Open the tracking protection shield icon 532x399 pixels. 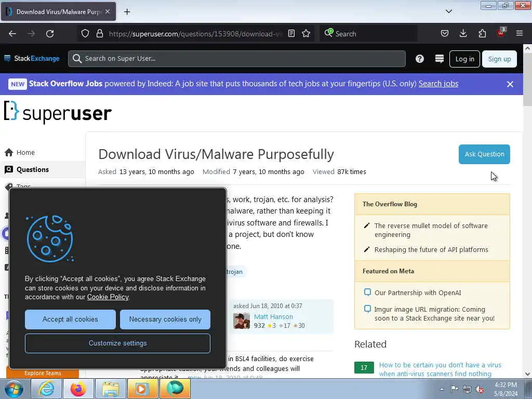85,34
